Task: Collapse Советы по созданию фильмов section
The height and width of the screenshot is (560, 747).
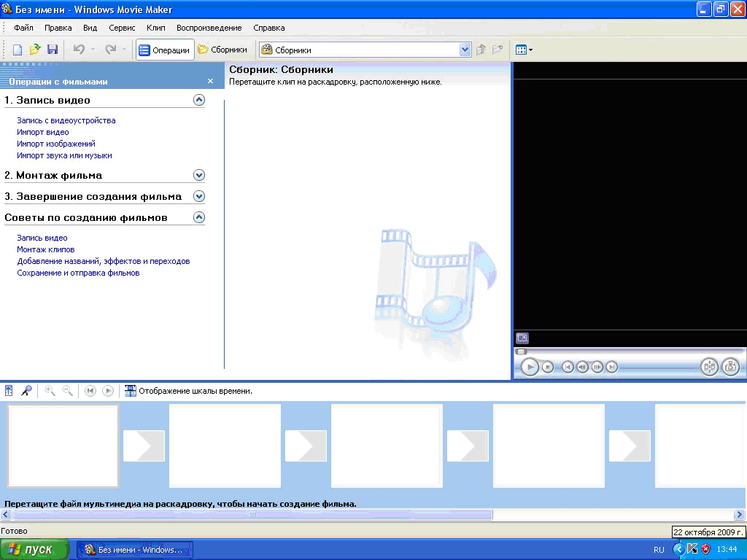Action: [x=199, y=217]
